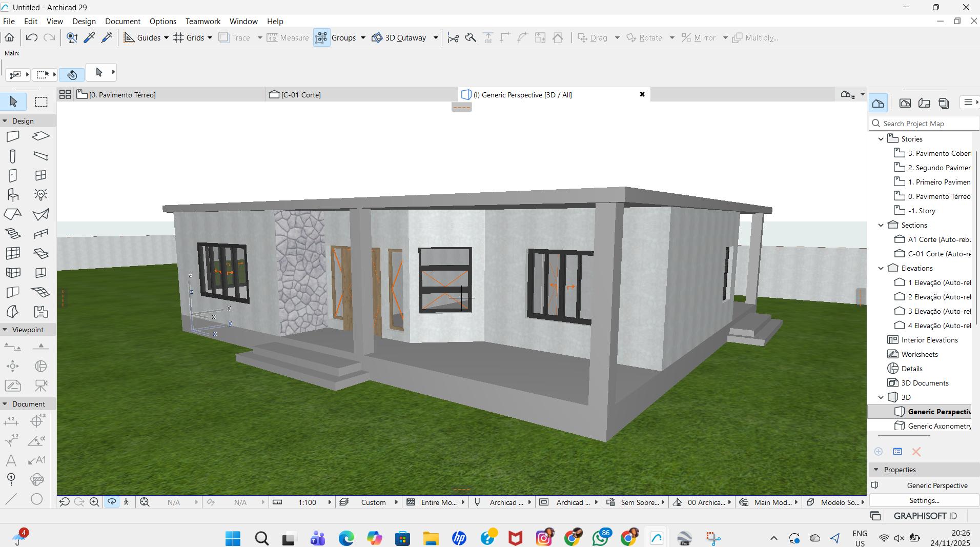
Task: Open the Grids dropdown arrow
Action: point(210,38)
